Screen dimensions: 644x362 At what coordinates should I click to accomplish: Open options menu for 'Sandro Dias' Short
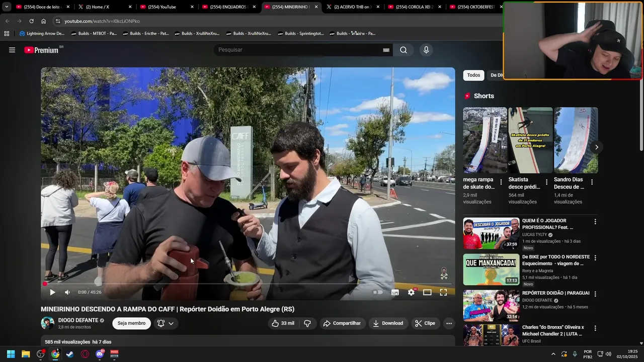click(592, 182)
